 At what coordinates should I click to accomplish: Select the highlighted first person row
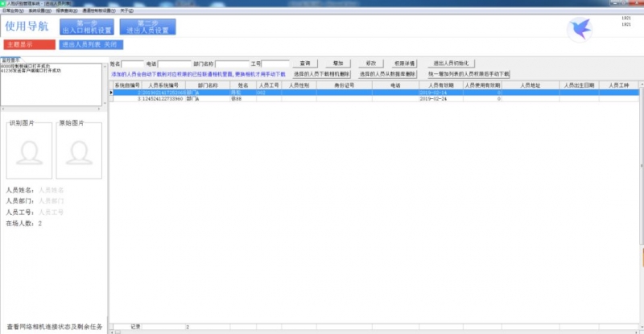pyautogui.click(x=322, y=93)
